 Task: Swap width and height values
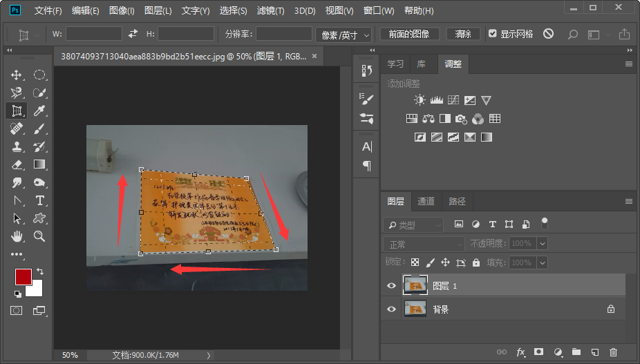coord(133,34)
